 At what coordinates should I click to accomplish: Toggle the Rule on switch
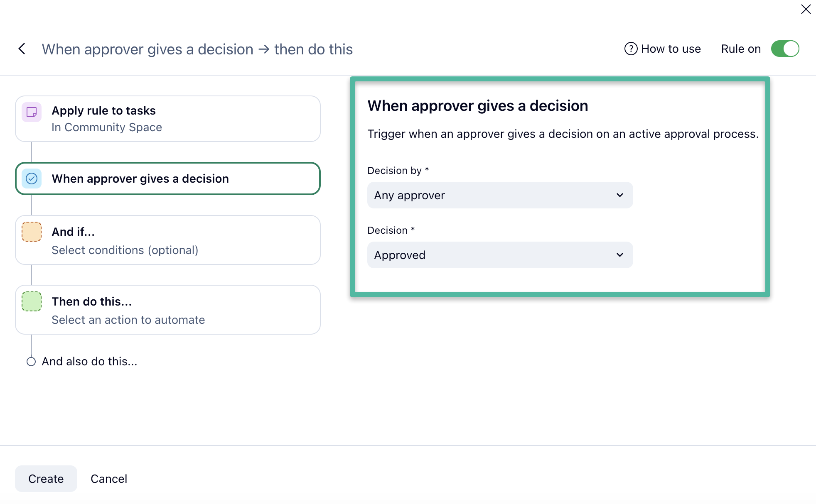click(x=785, y=49)
